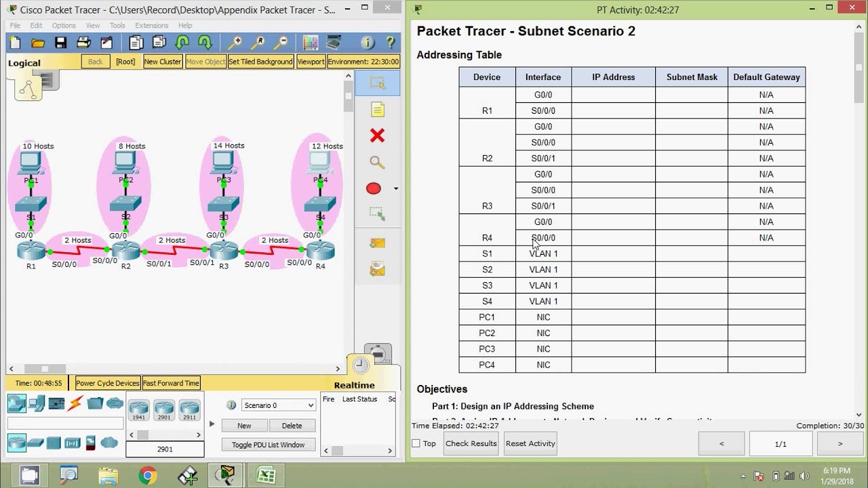Print using the printer icon

tap(83, 43)
